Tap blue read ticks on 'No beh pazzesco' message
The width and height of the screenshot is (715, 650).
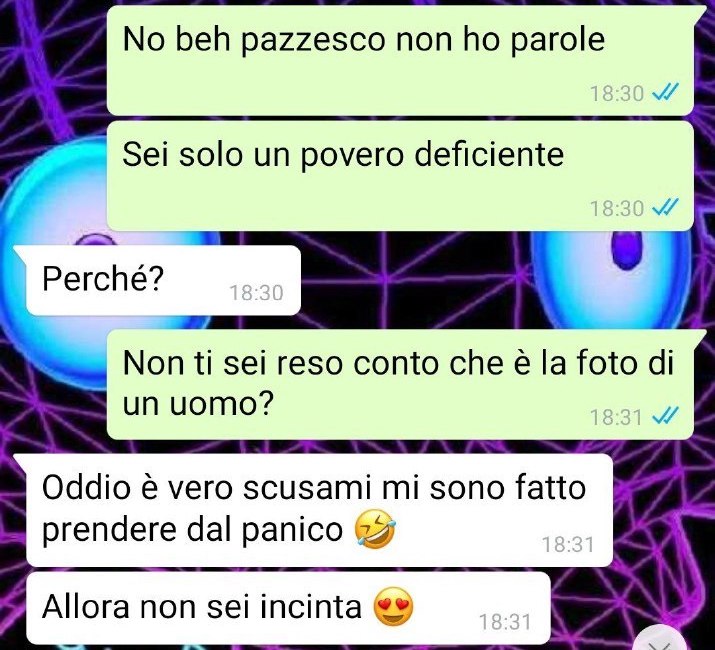[665, 93]
